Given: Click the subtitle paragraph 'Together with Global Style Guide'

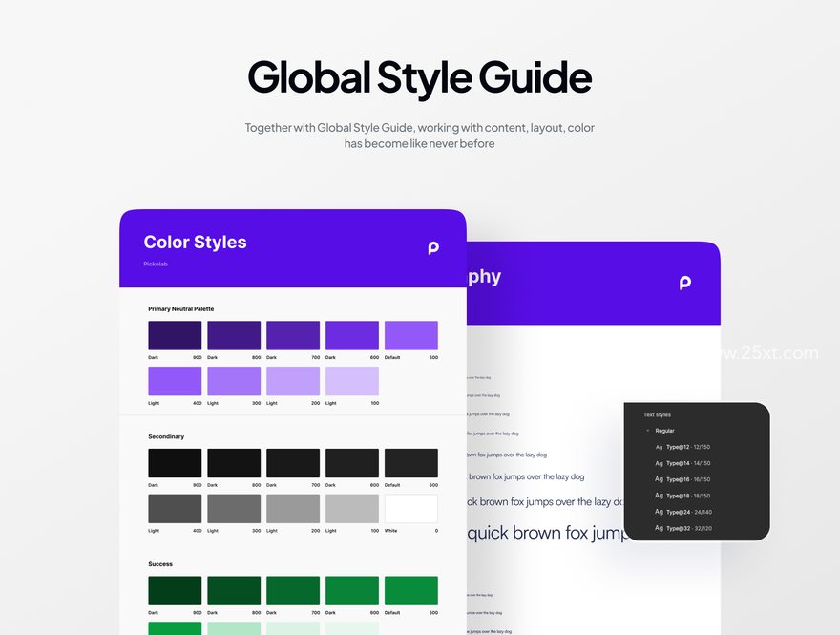Looking at the screenshot, I should pos(419,136).
